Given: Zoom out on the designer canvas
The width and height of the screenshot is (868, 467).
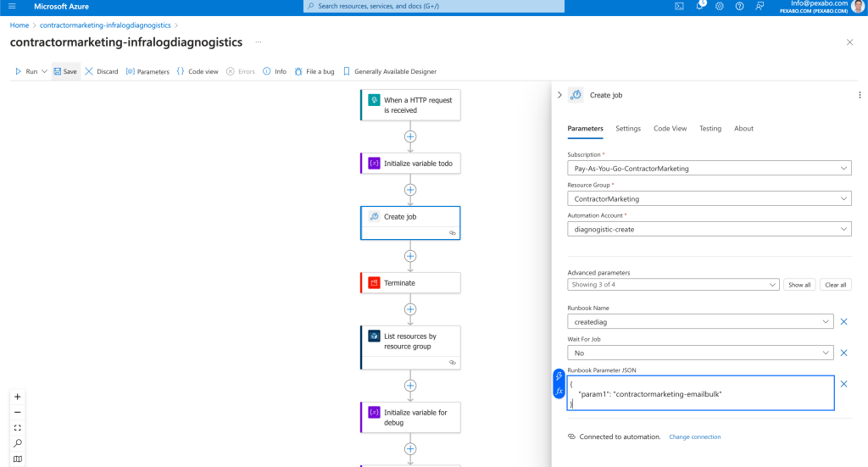Looking at the screenshot, I should point(18,412).
